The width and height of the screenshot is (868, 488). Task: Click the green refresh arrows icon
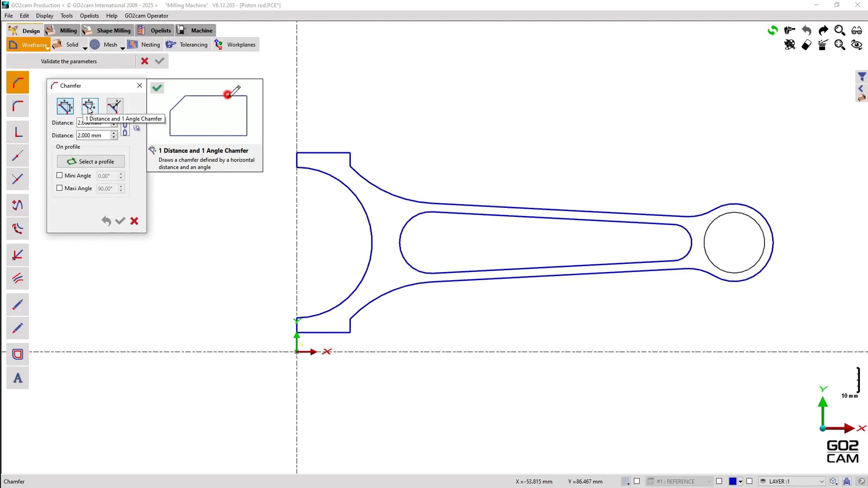(x=773, y=30)
